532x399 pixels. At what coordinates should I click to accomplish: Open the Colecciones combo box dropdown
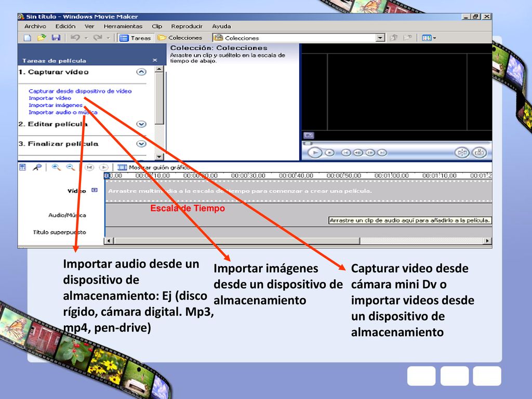coord(380,37)
